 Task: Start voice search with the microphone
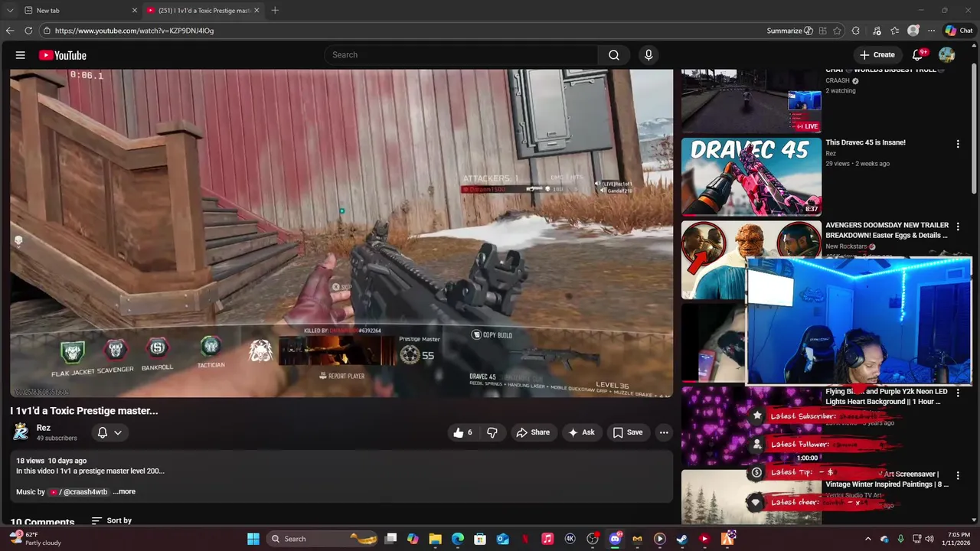point(648,55)
